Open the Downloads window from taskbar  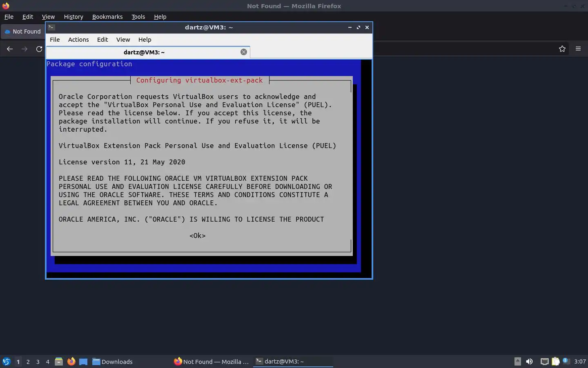112,361
